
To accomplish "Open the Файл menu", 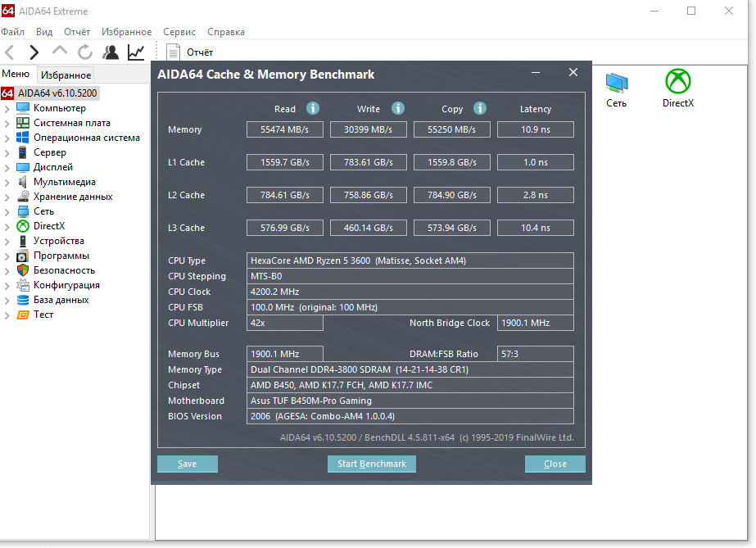I will 13,32.
